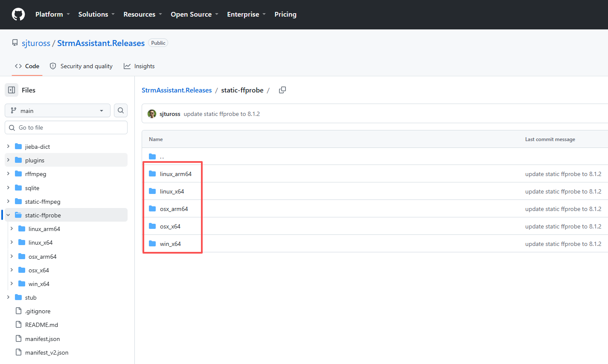Click the repository icon beside sjtuross
This screenshot has height=364, width=608.
pyautogui.click(x=15, y=43)
